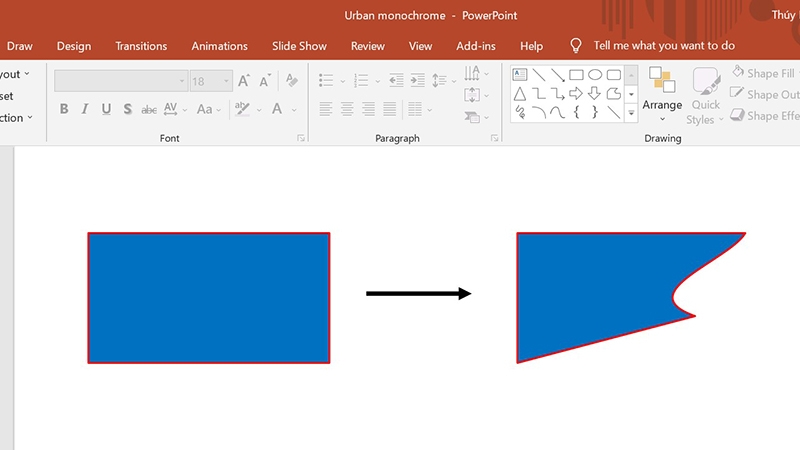Open the Review tab
This screenshot has width=800, height=450.
click(367, 46)
